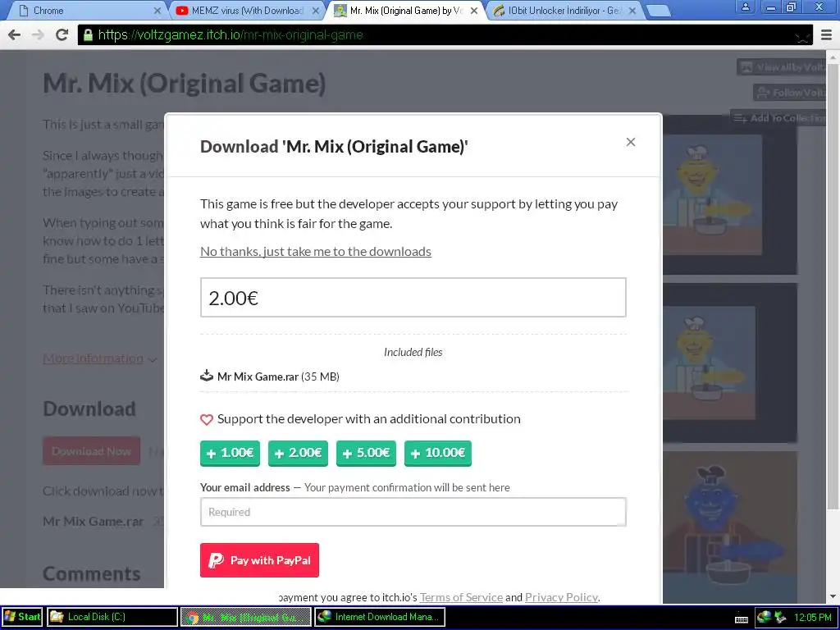Click the Chrome user profile icon
The width and height of the screenshot is (840, 630).
(745, 7)
